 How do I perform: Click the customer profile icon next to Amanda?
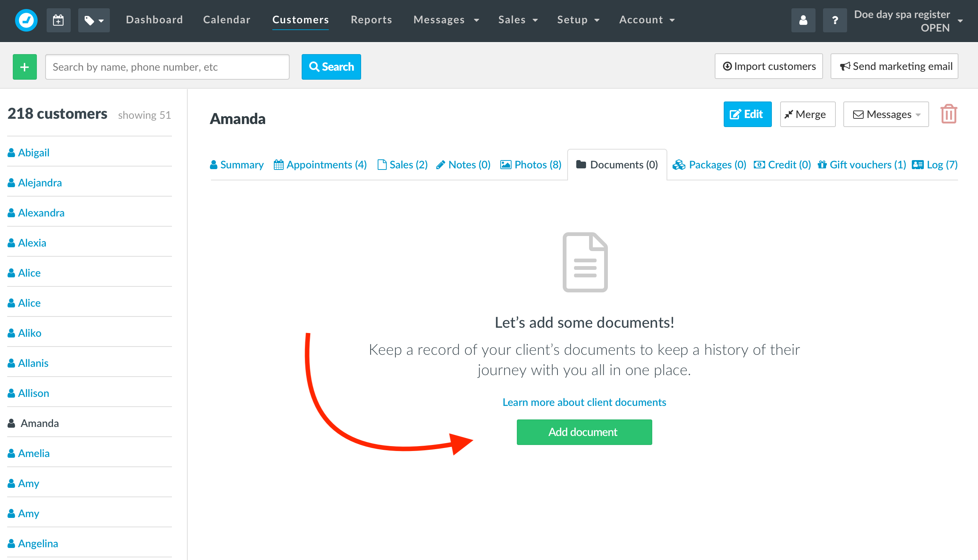click(12, 423)
